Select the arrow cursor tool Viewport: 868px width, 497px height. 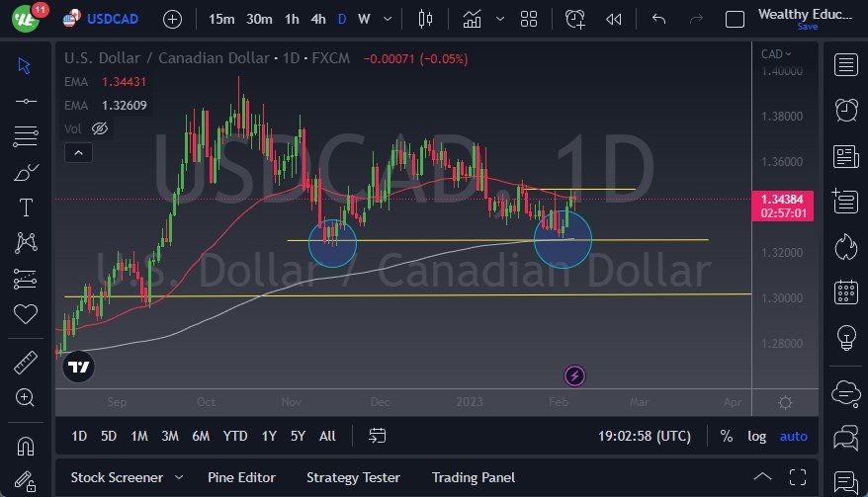click(25, 66)
